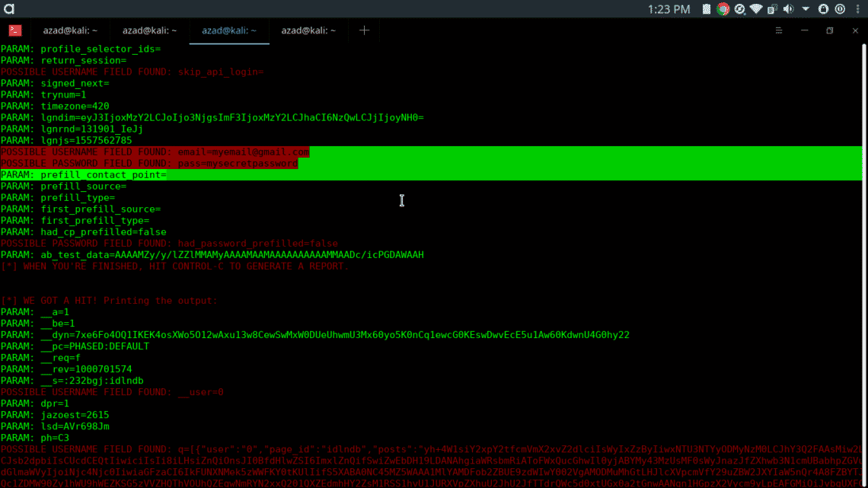
Task: Click the prefill_contact_point= line
Action: (84, 175)
